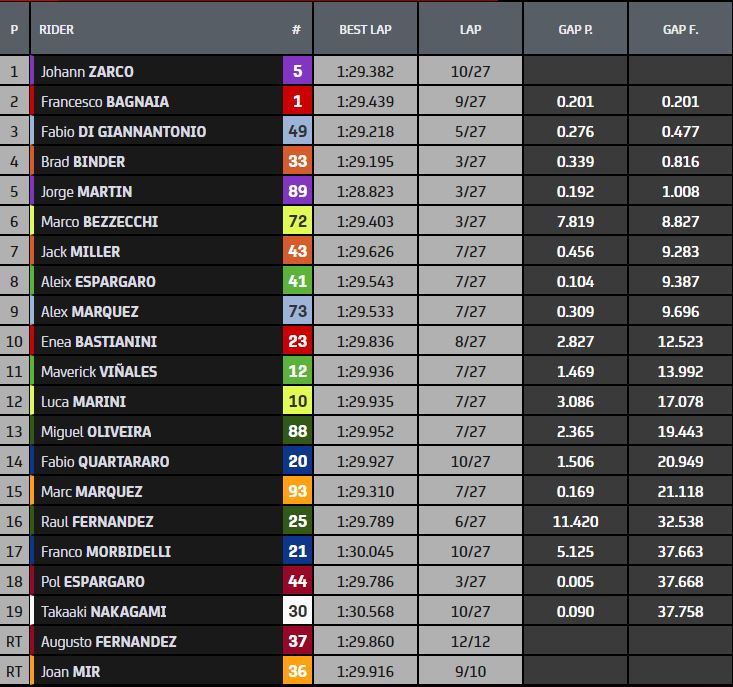The height and width of the screenshot is (687, 733).
Task: Click the GAP P. column header
Action: click(575, 29)
